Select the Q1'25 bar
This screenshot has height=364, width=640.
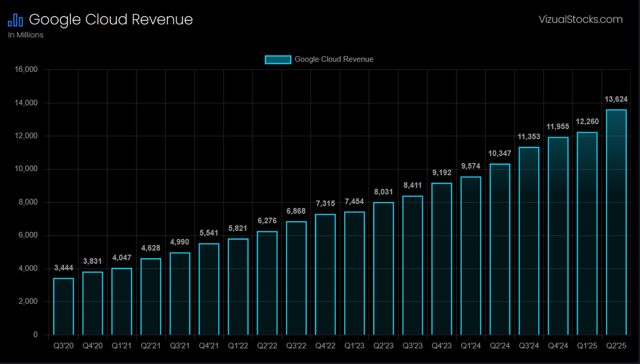tap(587, 233)
